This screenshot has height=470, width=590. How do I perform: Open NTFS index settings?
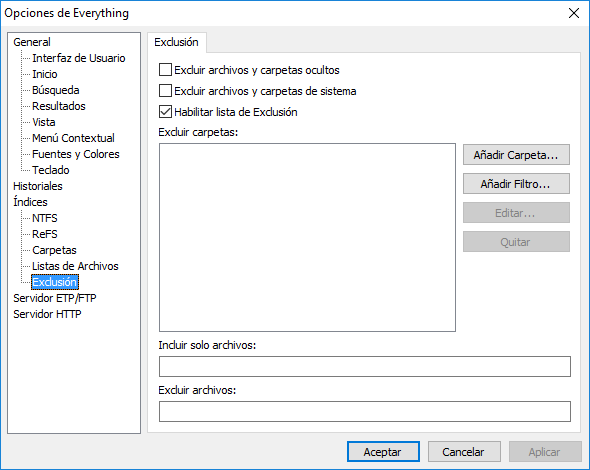click(x=45, y=218)
